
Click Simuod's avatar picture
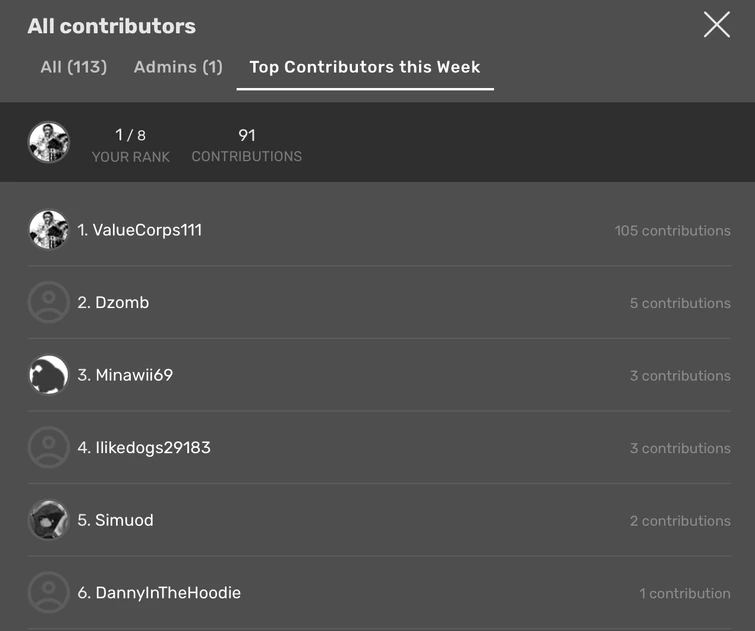(x=49, y=521)
